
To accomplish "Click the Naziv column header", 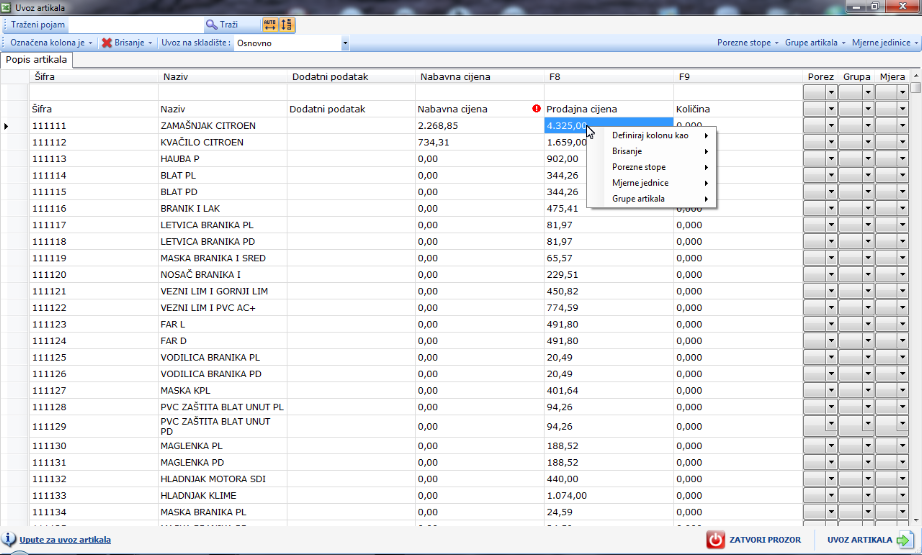I will [x=222, y=76].
